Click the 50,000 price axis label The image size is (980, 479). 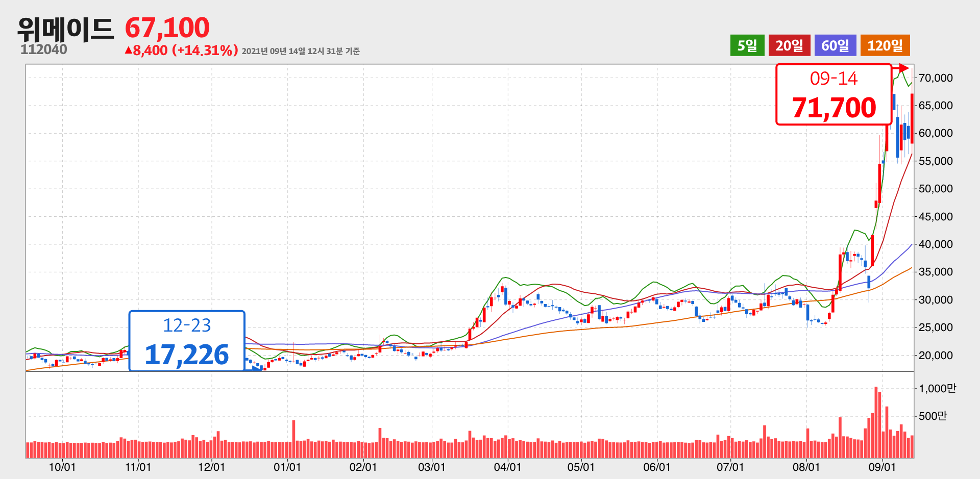(x=936, y=188)
